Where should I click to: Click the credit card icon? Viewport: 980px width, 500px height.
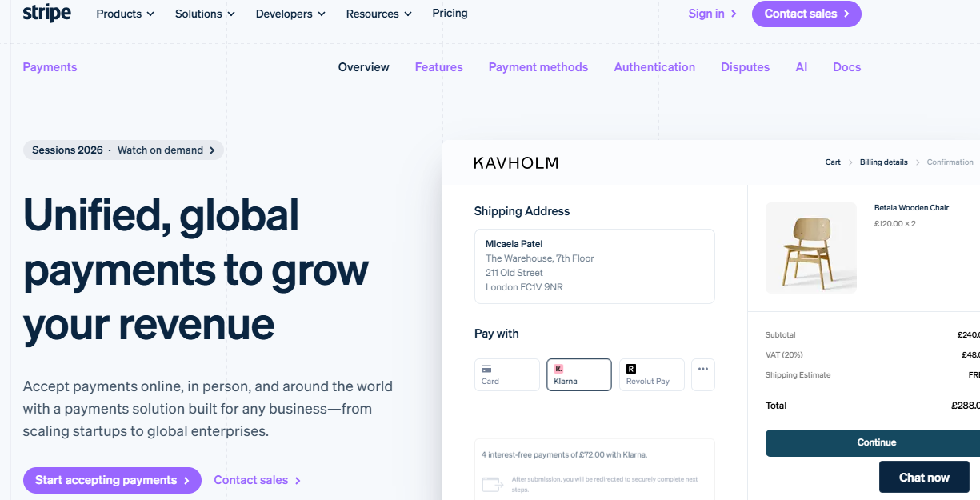point(486,369)
